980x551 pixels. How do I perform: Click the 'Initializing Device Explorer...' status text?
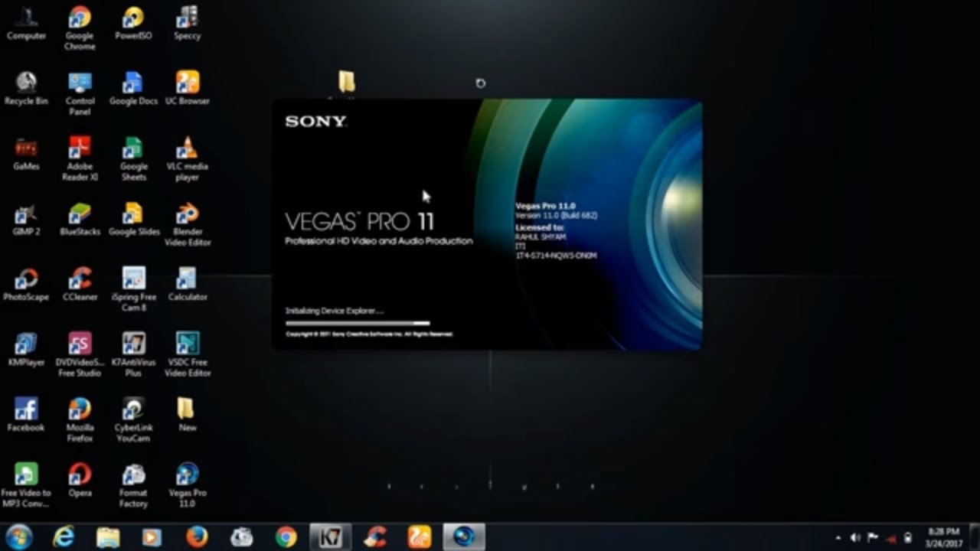click(335, 311)
